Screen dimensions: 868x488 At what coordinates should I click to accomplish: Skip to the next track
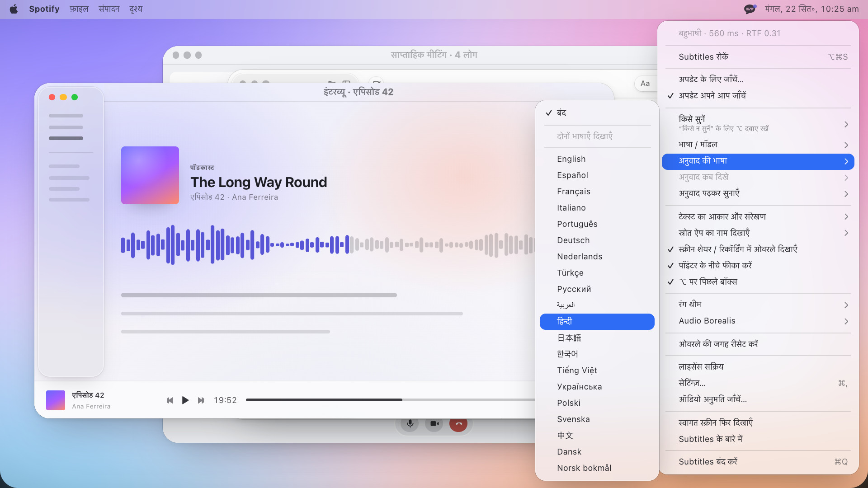[201, 400]
